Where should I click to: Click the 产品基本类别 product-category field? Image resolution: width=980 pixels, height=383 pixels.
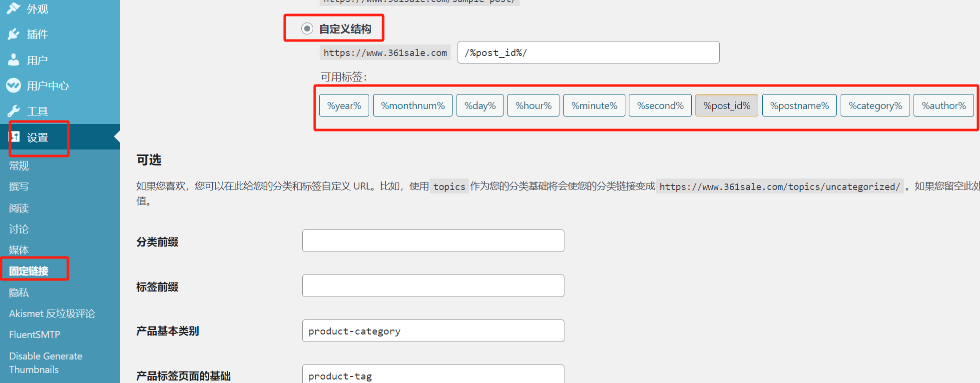433,330
